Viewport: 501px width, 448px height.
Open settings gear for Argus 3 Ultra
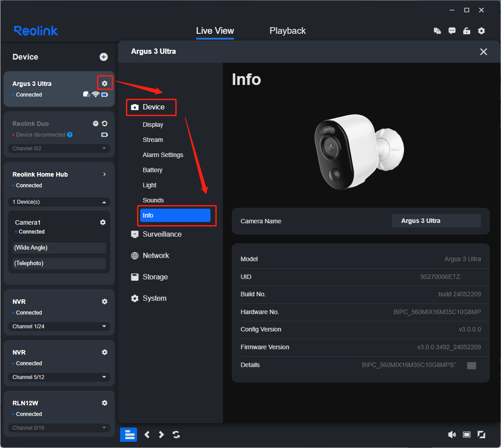pos(105,83)
